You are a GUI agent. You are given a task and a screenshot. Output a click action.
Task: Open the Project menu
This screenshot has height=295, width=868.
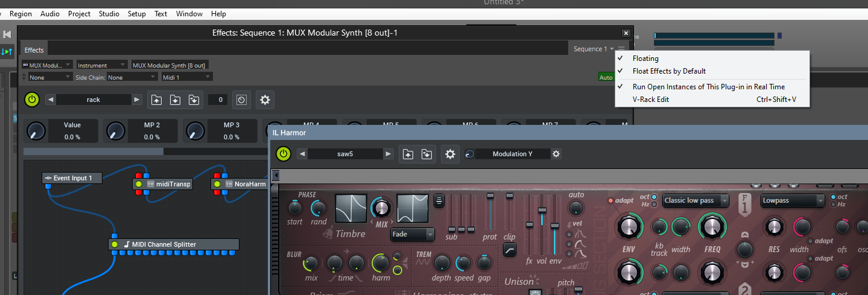pyautogui.click(x=80, y=13)
